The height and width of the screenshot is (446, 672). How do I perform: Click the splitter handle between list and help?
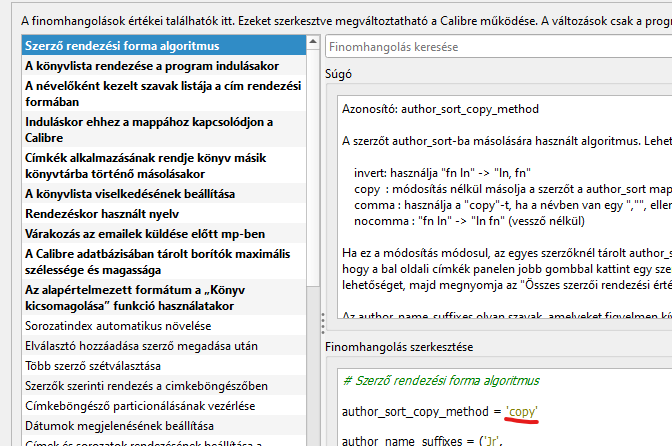coord(323,323)
